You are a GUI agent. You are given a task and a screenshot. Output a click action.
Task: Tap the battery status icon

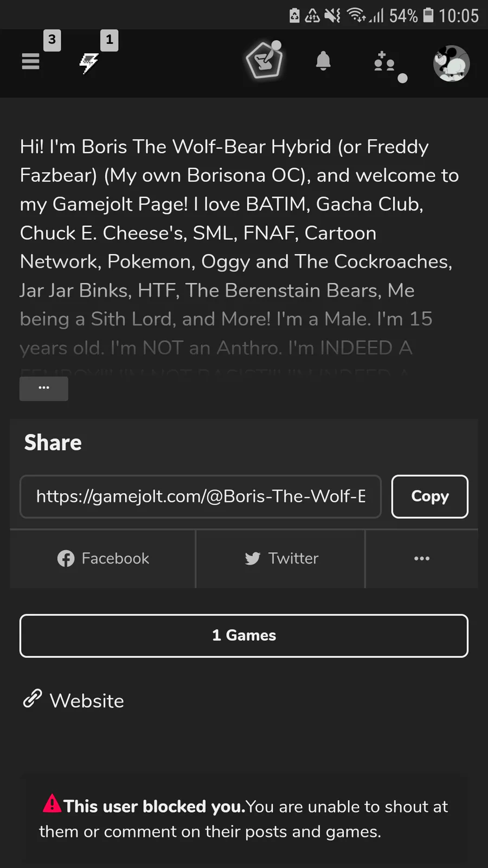tap(428, 15)
